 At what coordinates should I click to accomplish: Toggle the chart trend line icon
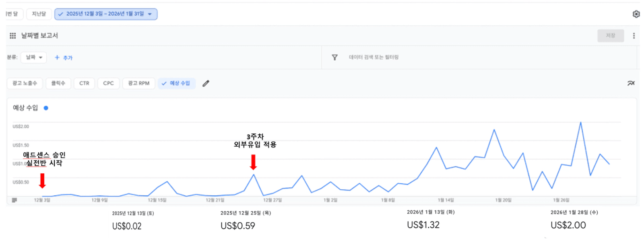point(631,83)
